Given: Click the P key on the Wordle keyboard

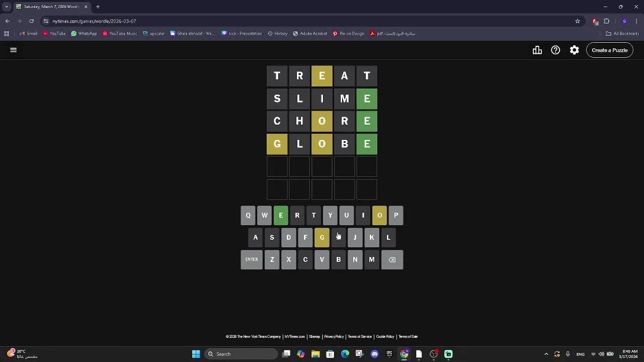Looking at the screenshot, I should coord(396,216).
